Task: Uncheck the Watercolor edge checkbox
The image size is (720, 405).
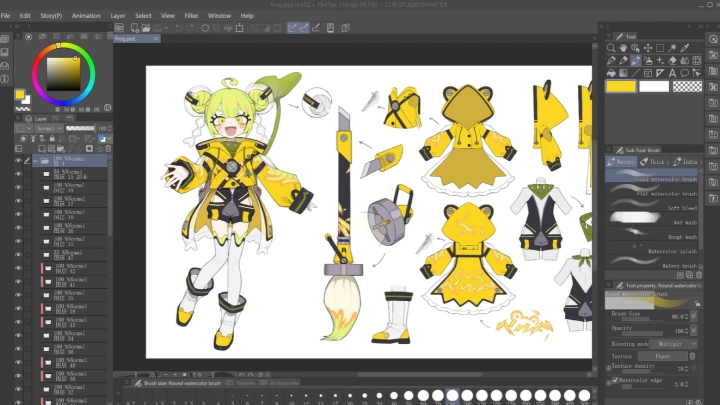Action: pyautogui.click(x=615, y=380)
